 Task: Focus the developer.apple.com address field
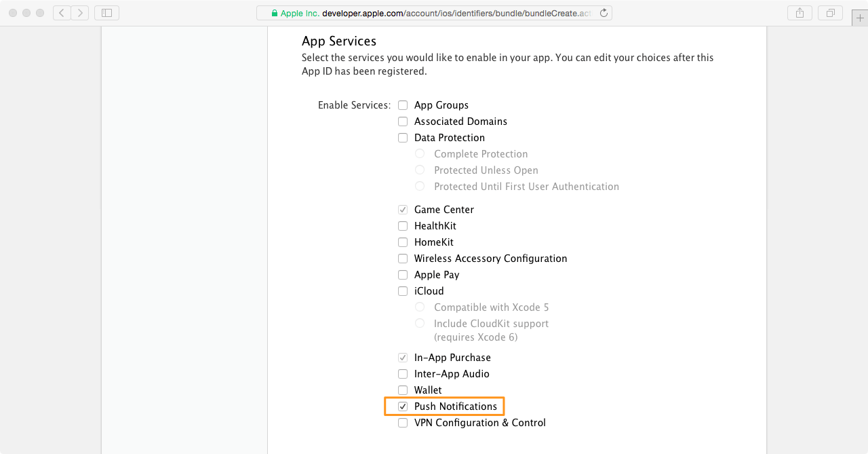434,13
